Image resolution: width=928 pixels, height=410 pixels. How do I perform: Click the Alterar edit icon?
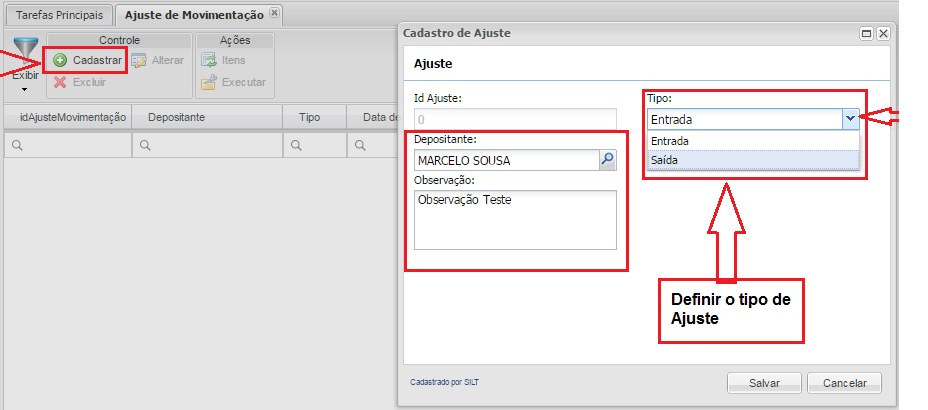139,61
